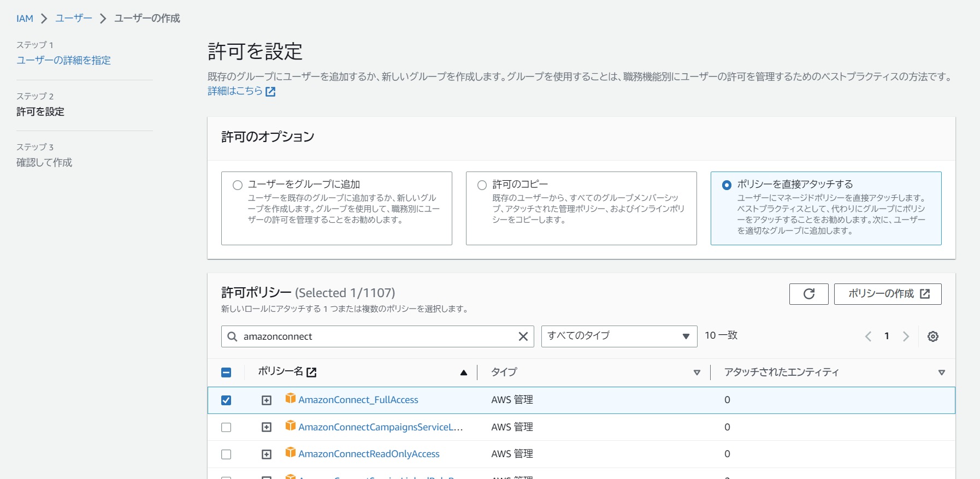Click ユーザーの作成 breadcrumb text
This screenshot has width=980, height=479.
tap(147, 19)
